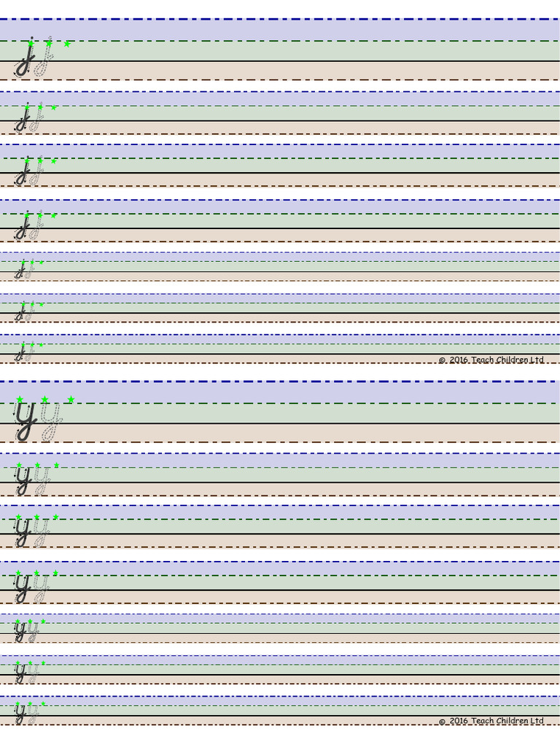Click the lone green star after the largest dotted y
Viewport: 560px width, 747px height.
pyautogui.click(x=71, y=399)
